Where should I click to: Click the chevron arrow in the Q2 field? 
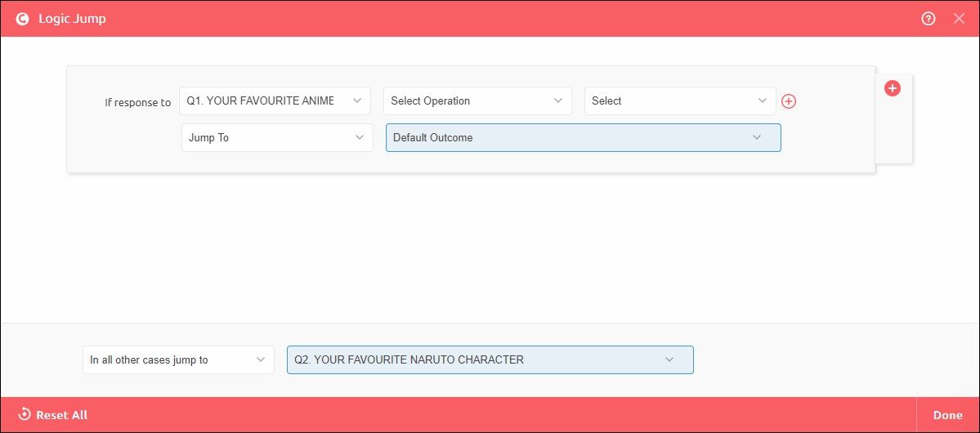tap(669, 360)
